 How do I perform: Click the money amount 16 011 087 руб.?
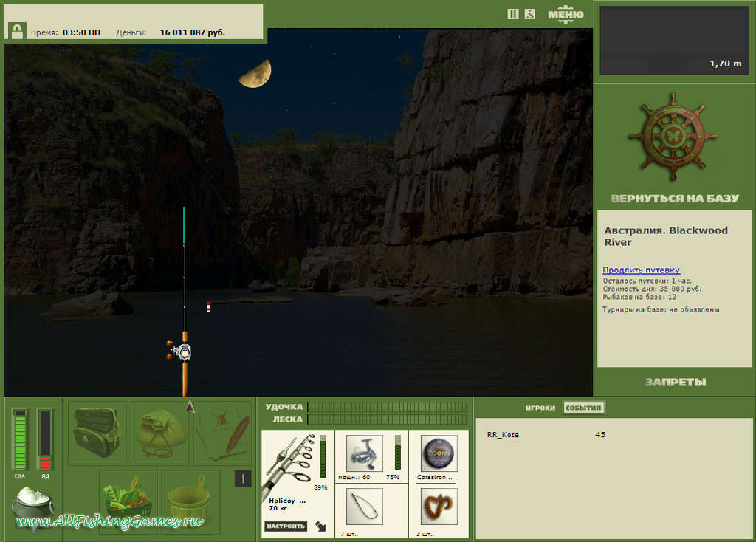point(193,32)
